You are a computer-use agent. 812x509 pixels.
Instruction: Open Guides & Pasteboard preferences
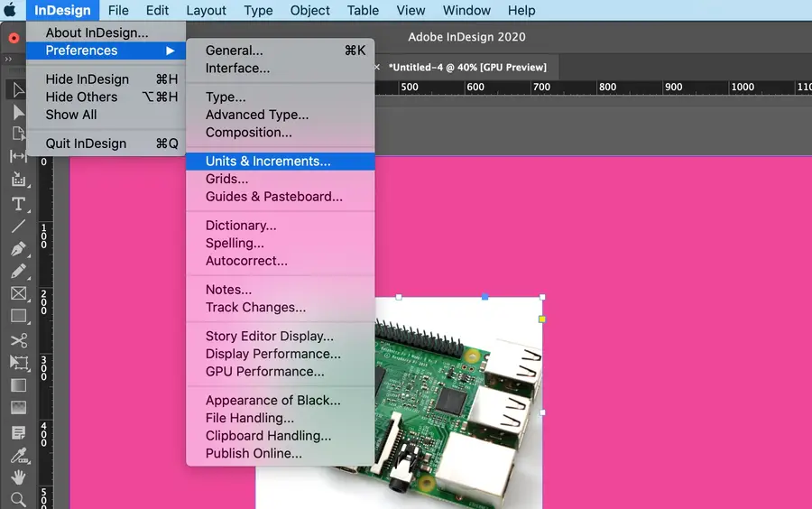coord(273,197)
